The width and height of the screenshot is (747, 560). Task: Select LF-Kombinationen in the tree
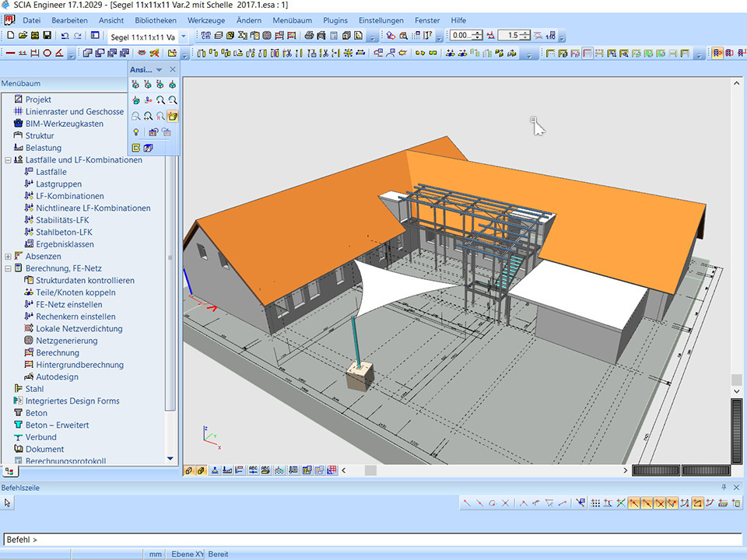tap(69, 196)
